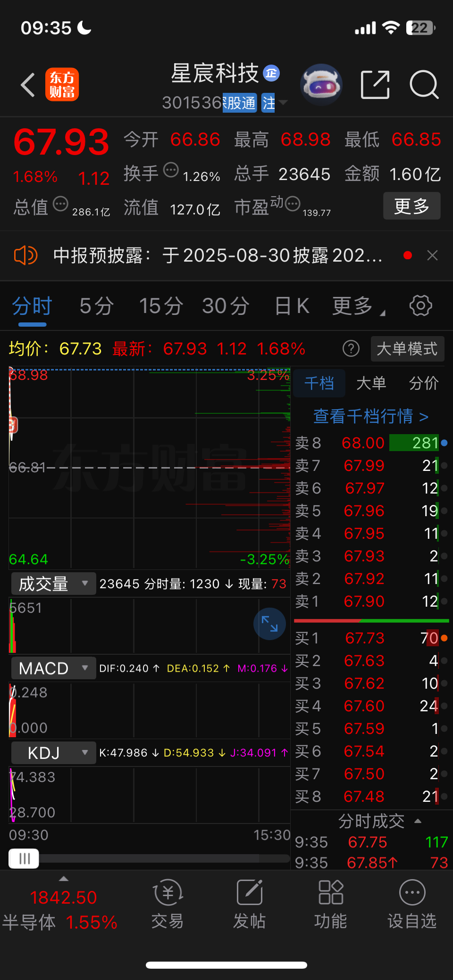Tap the info icon beside 总值

pyautogui.click(x=60, y=204)
